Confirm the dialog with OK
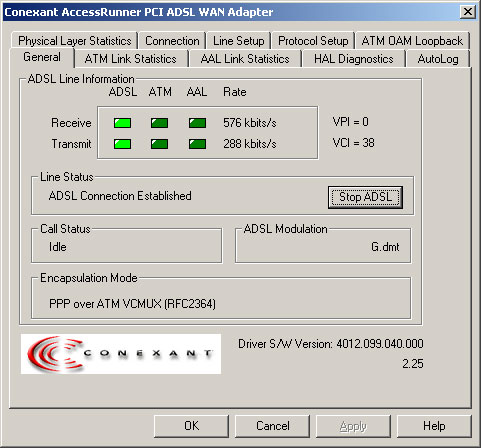 (192, 426)
